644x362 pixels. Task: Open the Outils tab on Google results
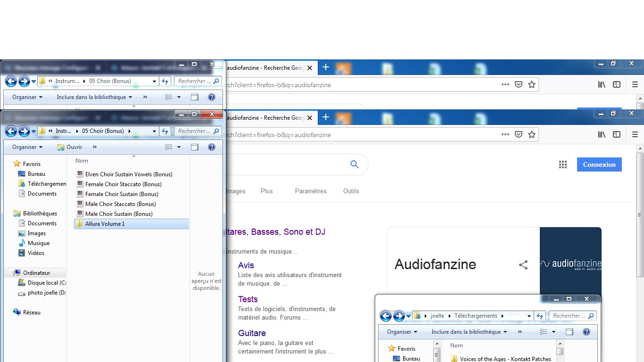coord(351,191)
